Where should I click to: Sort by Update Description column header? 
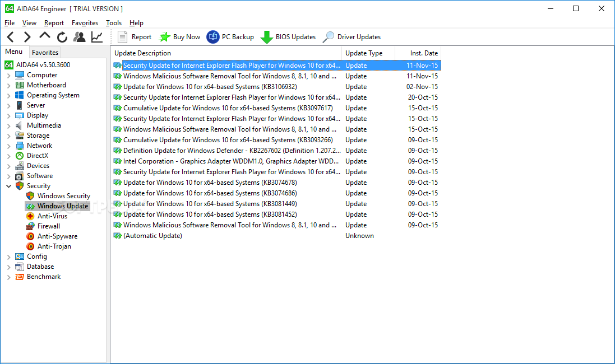(226, 53)
